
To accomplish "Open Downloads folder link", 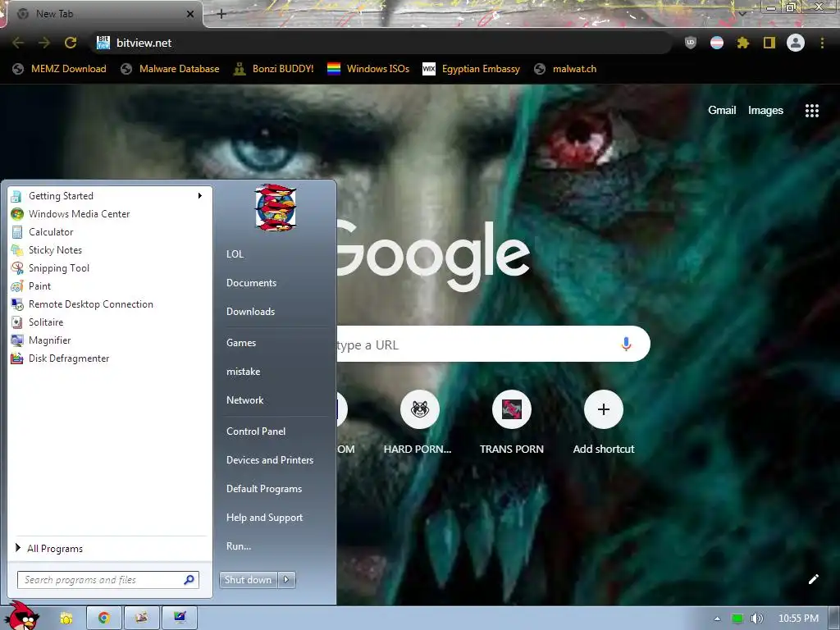I will (x=250, y=311).
